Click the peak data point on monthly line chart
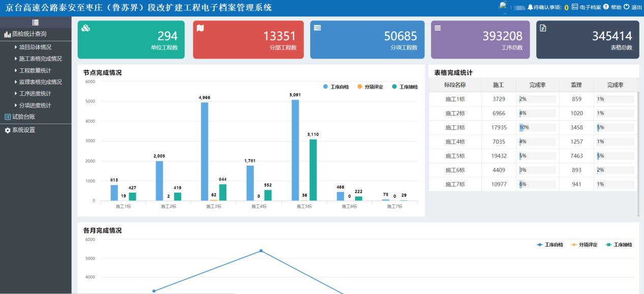This screenshot has height=294, width=644. click(x=261, y=251)
